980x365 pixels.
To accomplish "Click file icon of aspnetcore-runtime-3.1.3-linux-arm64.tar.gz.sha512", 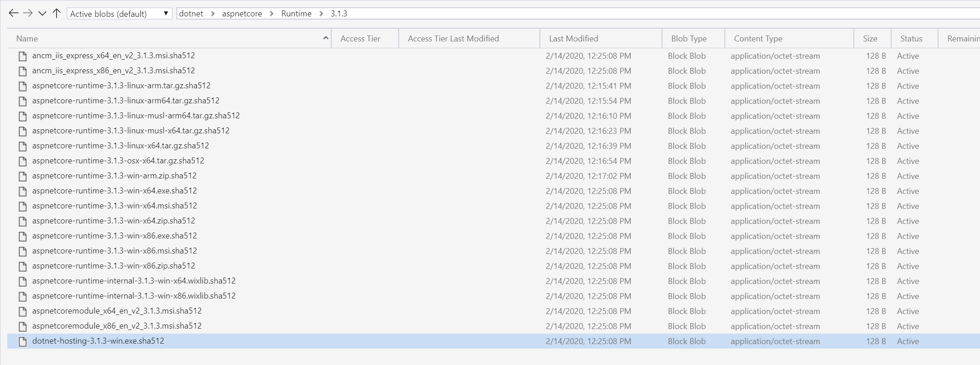I will point(22,101).
